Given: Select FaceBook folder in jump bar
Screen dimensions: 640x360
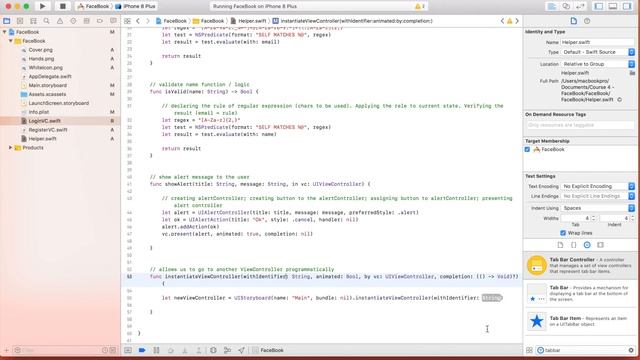Looking at the screenshot, I should click(x=209, y=21).
